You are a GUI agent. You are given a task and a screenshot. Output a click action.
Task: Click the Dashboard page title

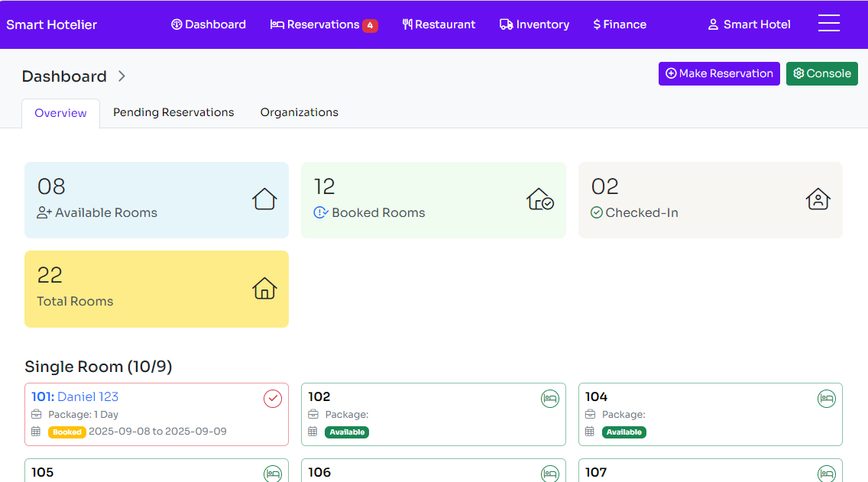pyautogui.click(x=64, y=76)
